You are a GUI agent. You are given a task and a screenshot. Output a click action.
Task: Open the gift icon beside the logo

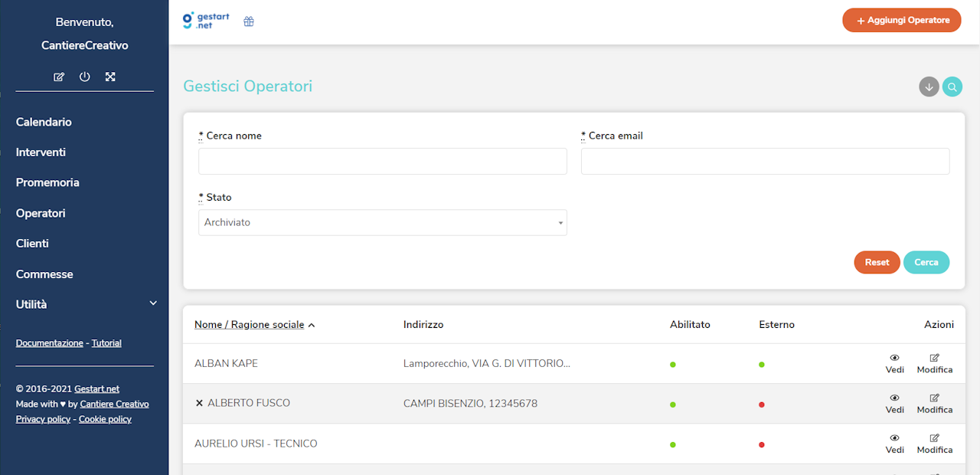click(x=249, y=21)
